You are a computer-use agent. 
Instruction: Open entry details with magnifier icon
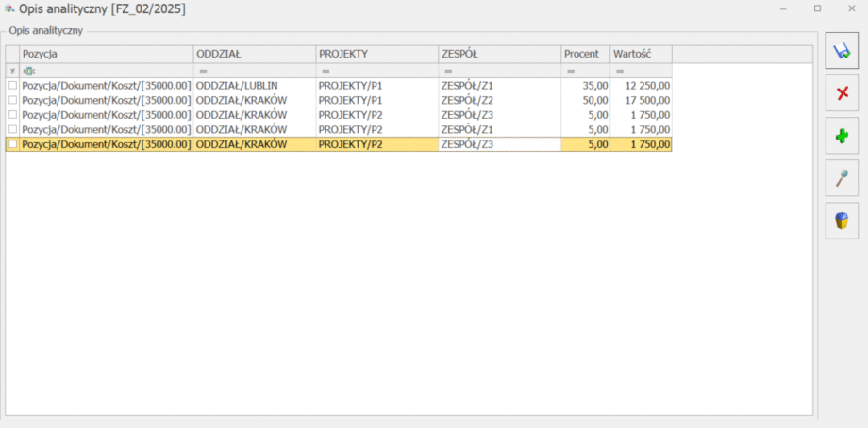pos(842,178)
